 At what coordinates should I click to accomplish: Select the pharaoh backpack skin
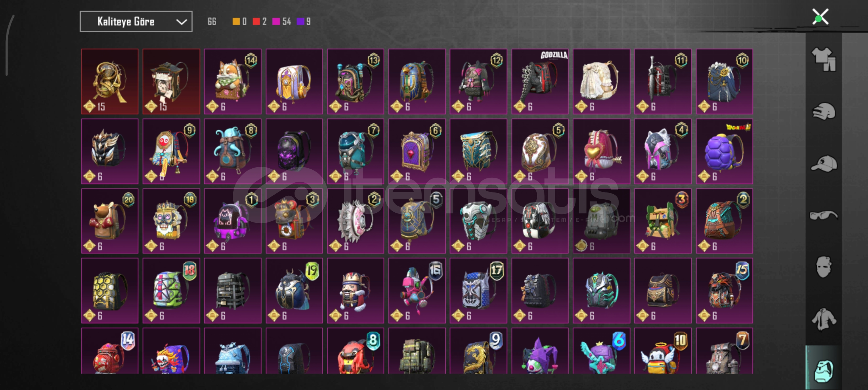tap(417, 82)
